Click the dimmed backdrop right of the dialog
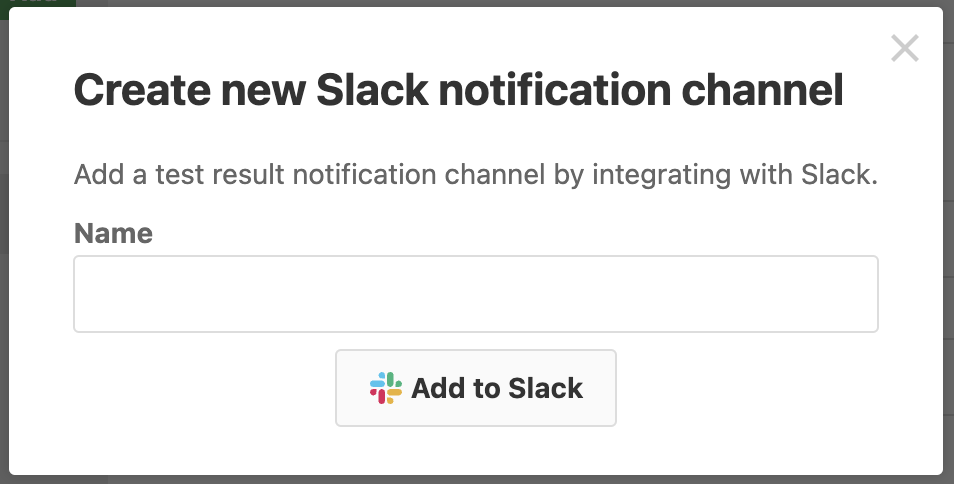This screenshot has width=954, height=484. [x=949, y=243]
